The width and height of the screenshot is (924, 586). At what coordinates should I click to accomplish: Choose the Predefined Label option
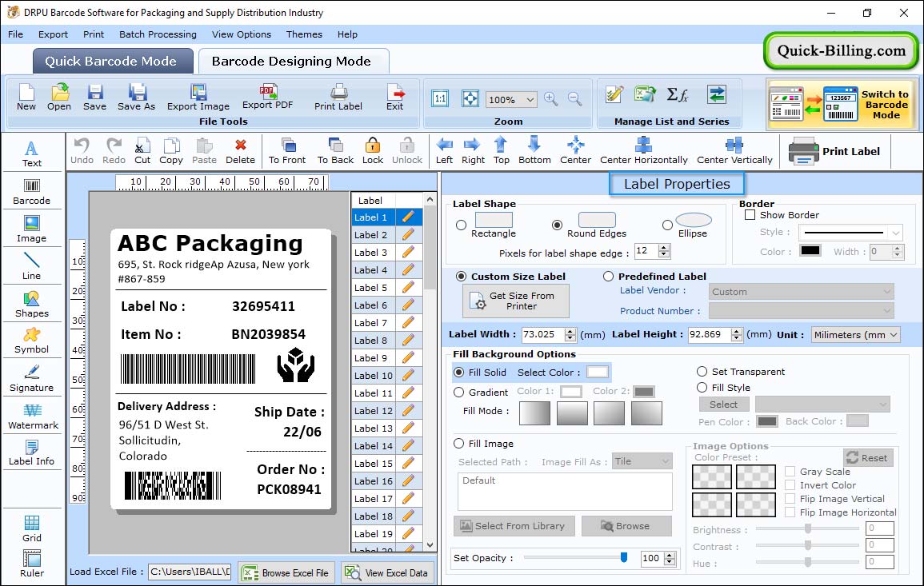click(x=609, y=277)
